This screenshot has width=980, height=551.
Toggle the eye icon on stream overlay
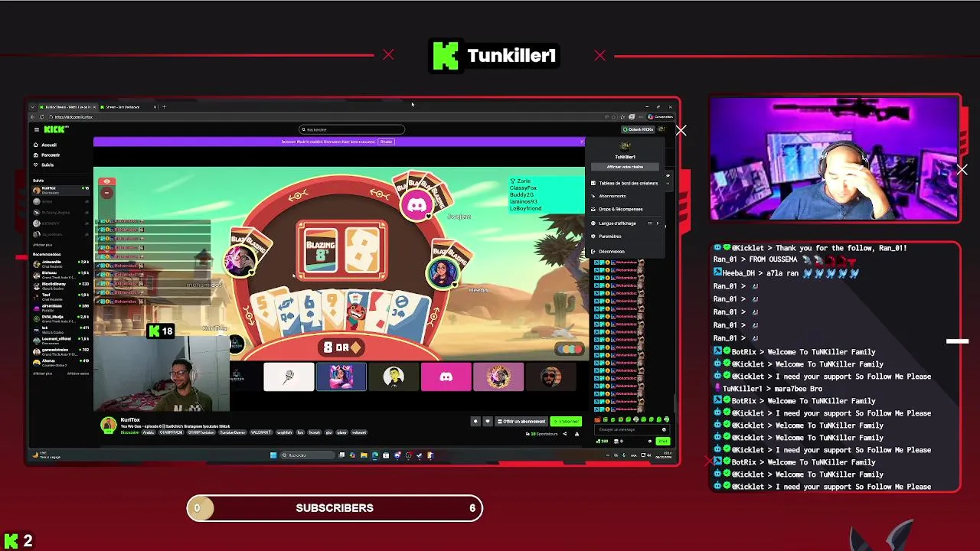pos(106,182)
